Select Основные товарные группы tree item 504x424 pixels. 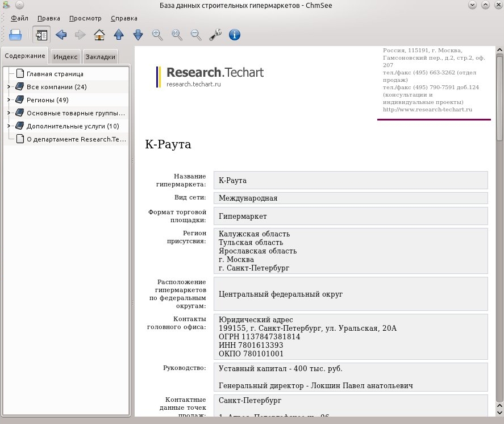(76, 113)
